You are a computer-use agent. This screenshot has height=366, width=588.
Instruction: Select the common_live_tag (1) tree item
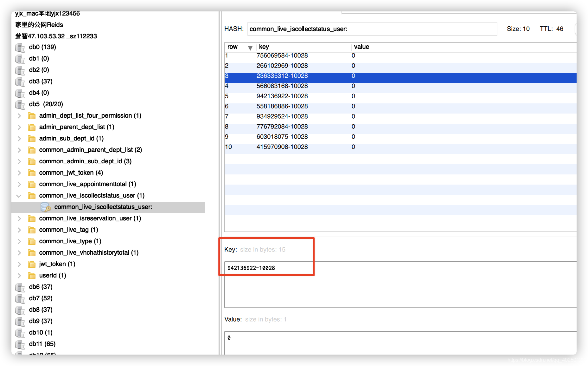point(68,230)
